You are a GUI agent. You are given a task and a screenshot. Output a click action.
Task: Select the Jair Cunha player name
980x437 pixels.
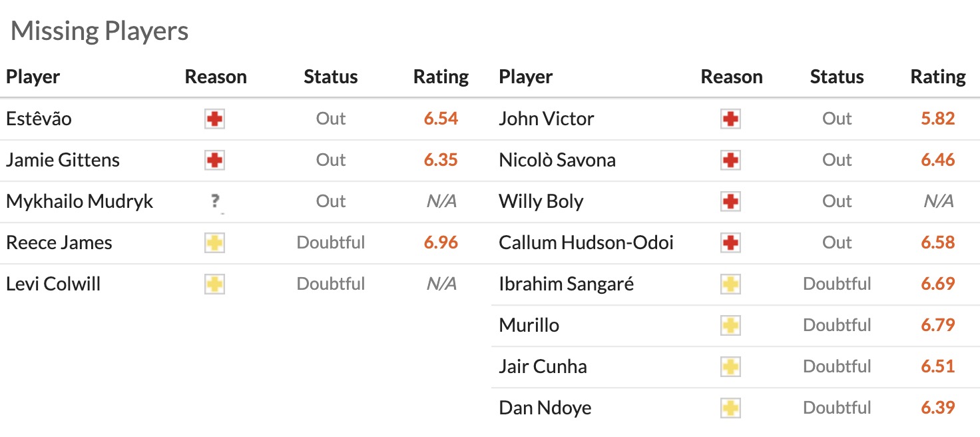pos(543,366)
